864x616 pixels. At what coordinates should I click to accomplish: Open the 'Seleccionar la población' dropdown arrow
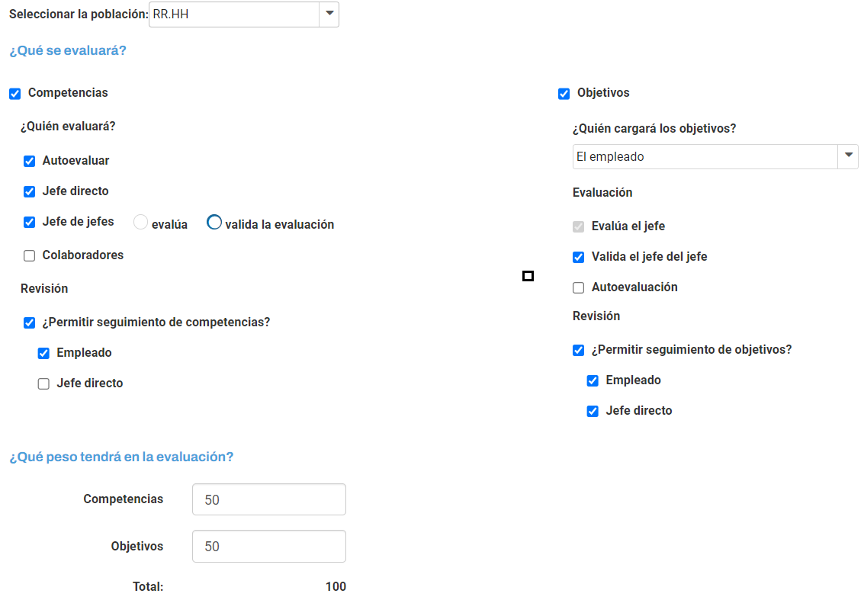[329, 14]
